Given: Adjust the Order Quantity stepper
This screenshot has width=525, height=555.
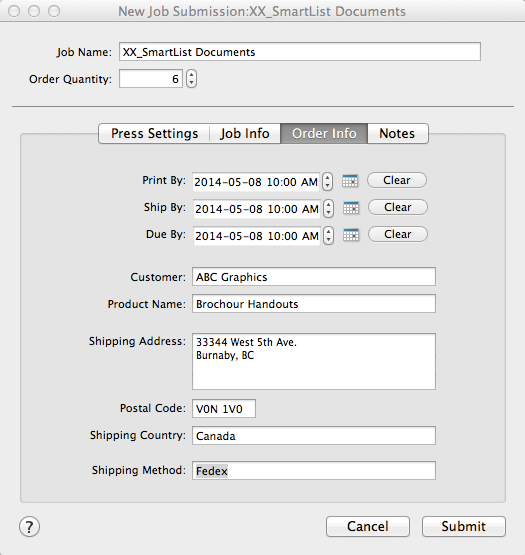Looking at the screenshot, I should [x=192, y=79].
